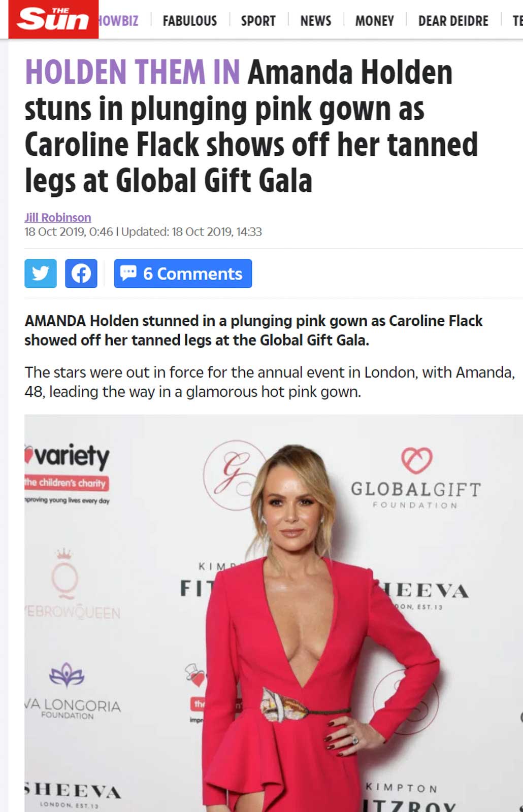Share article on Twitter
Screen dimensions: 523x812
click(41, 274)
